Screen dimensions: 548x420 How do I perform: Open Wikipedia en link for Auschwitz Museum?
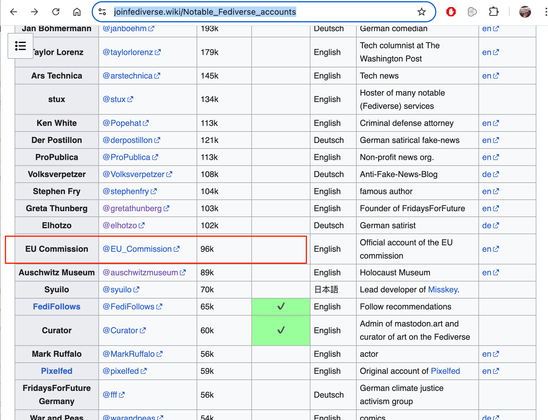pyautogui.click(x=490, y=273)
